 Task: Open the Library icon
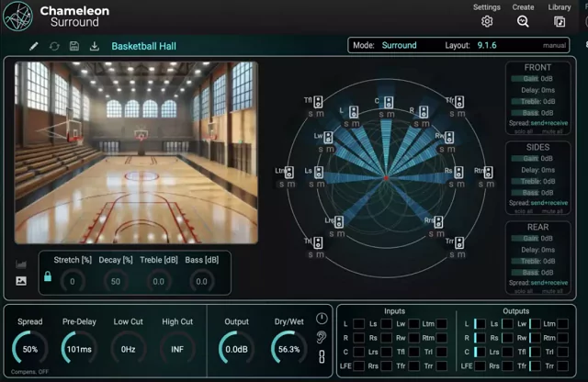coord(560,22)
